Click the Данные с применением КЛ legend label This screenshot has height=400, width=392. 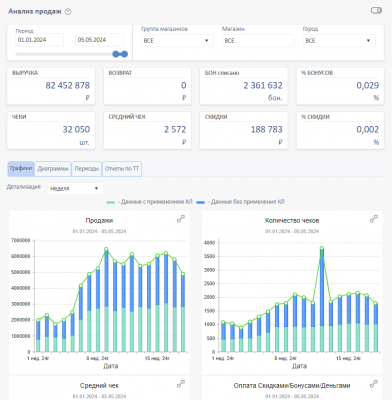click(157, 202)
